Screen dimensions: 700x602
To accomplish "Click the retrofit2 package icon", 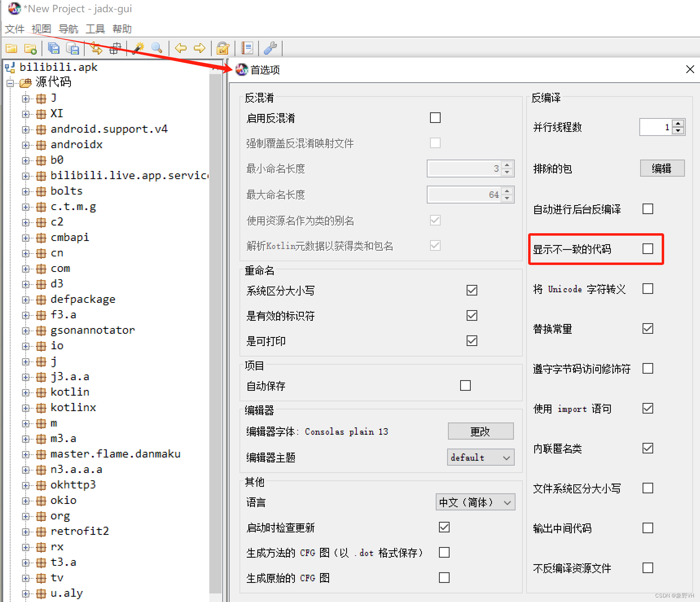I will point(41,532).
